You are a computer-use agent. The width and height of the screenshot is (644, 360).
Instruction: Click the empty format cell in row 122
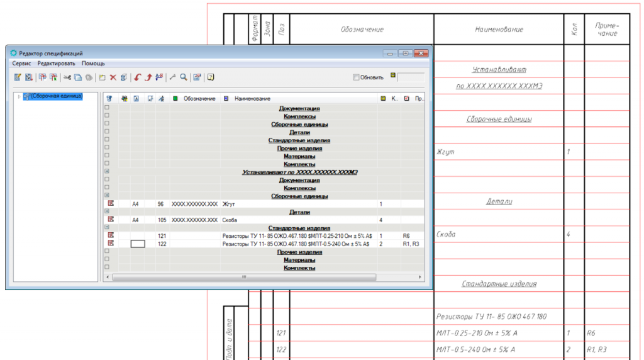click(x=138, y=244)
